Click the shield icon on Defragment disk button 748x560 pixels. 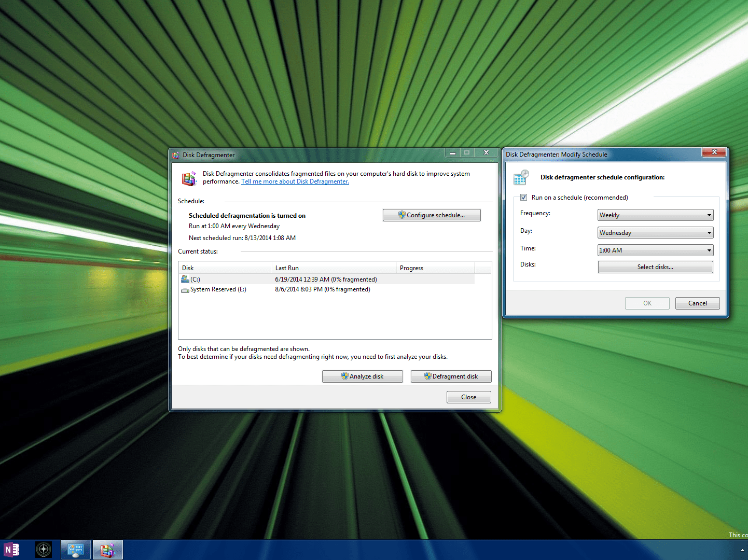(x=427, y=376)
